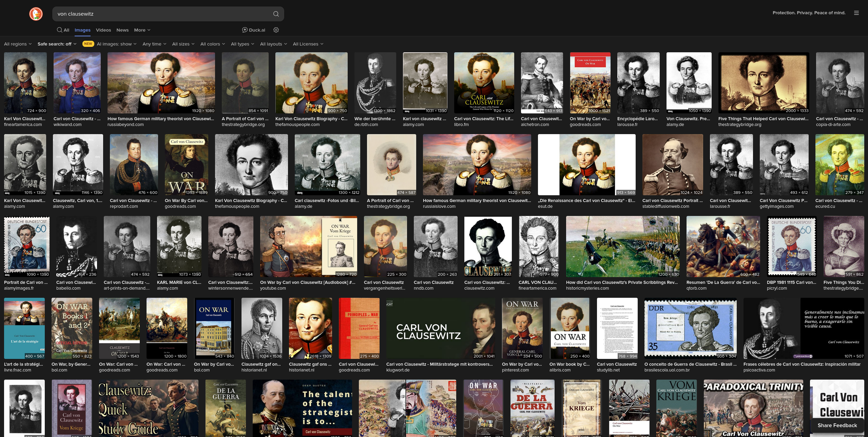
Task: Open the livre.fnac.com L'art de la stratégie cover
Action: point(24,328)
